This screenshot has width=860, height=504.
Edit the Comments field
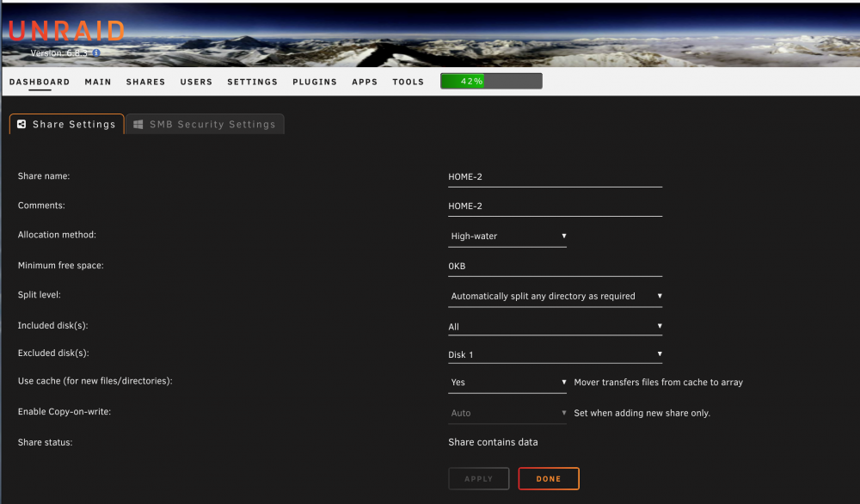pos(555,206)
